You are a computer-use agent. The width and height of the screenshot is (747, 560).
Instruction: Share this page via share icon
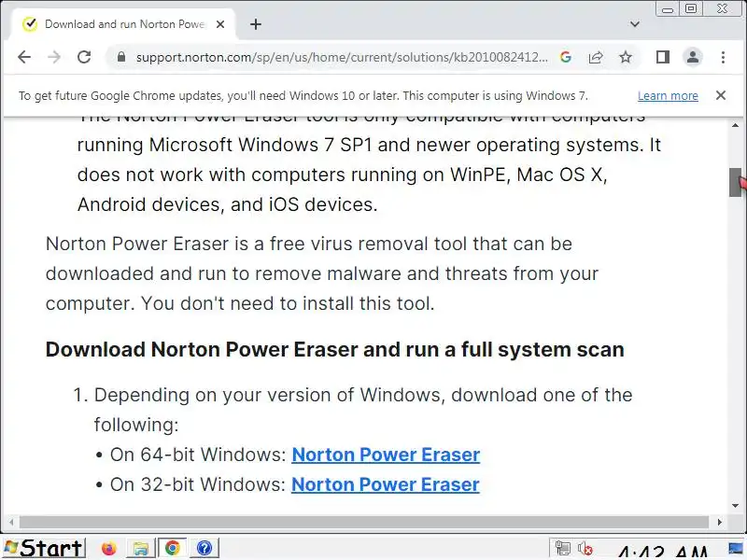click(596, 57)
